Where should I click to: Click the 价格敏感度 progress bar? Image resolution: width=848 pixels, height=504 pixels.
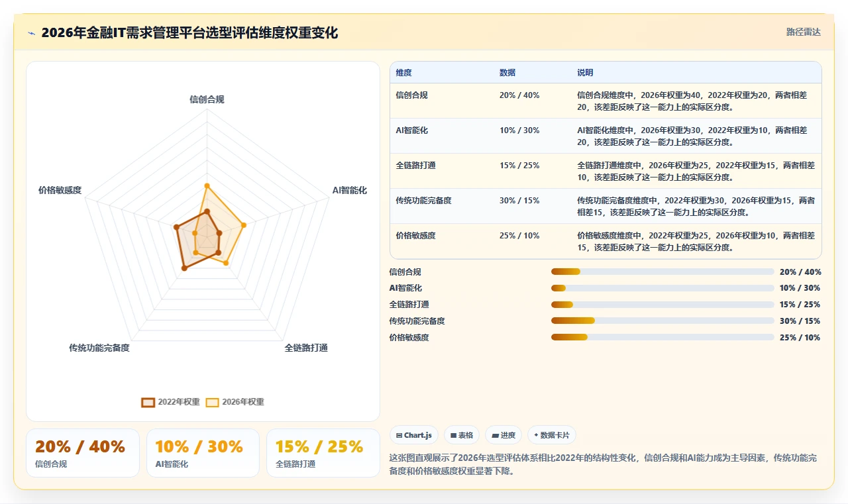pyautogui.click(x=662, y=337)
